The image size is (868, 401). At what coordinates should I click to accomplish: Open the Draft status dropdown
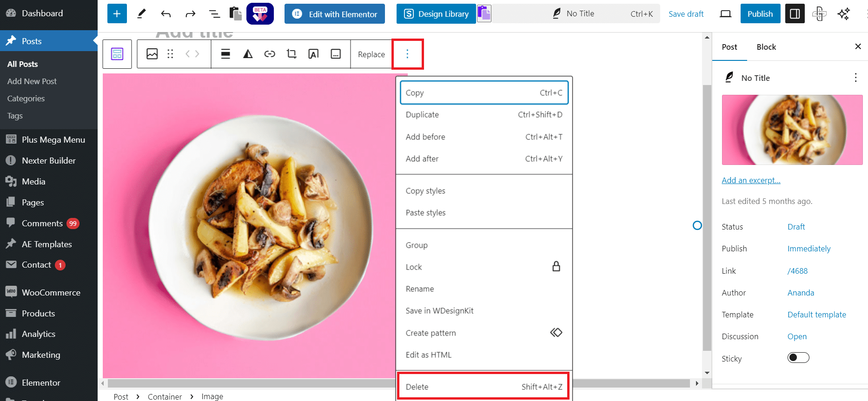click(796, 227)
